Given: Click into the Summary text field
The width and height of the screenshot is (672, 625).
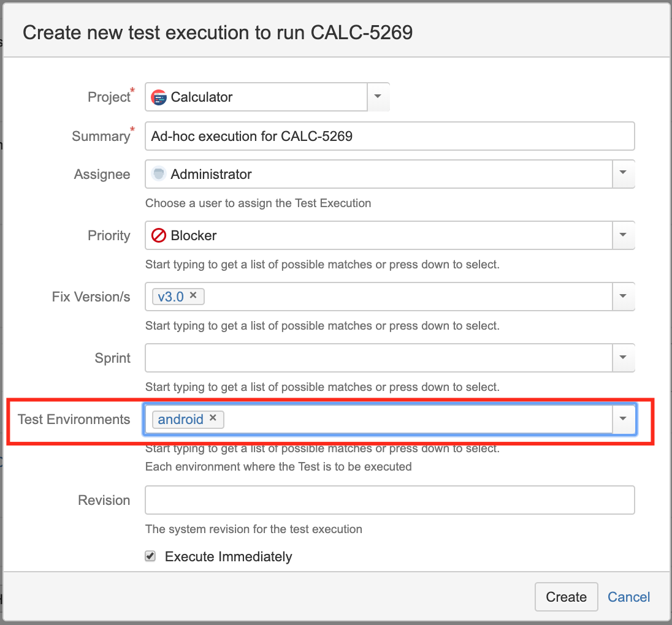Looking at the screenshot, I should (x=389, y=136).
